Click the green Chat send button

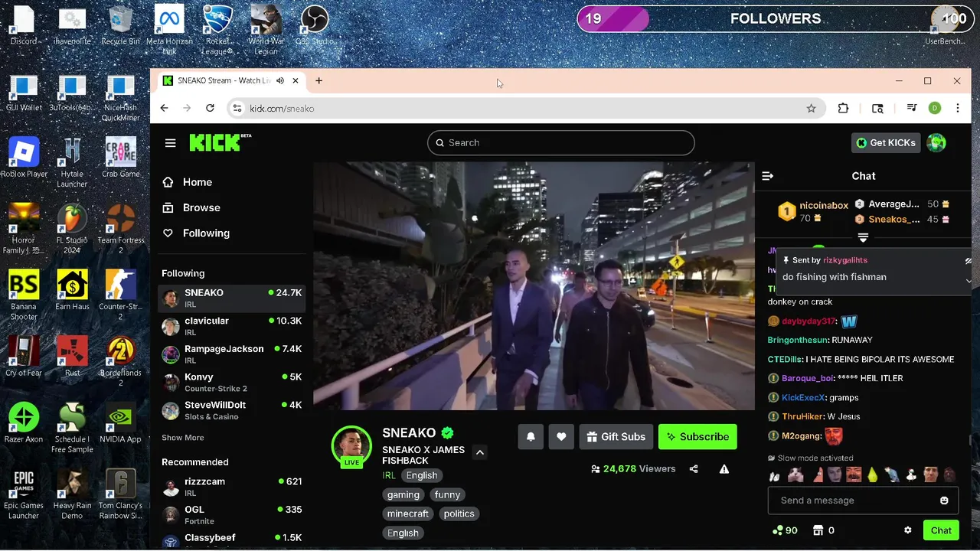coord(941,530)
